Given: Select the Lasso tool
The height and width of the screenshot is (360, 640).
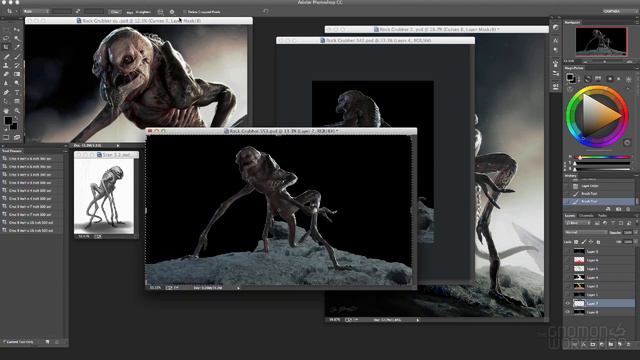Looking at the screenshot, I should click(x=6, y=38).
